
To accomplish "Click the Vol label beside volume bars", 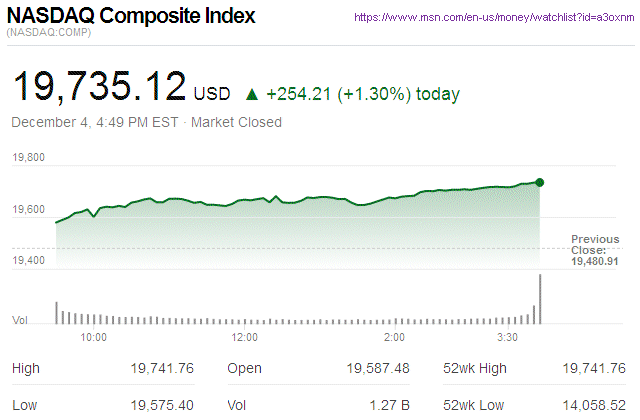I will coord(19,320).
